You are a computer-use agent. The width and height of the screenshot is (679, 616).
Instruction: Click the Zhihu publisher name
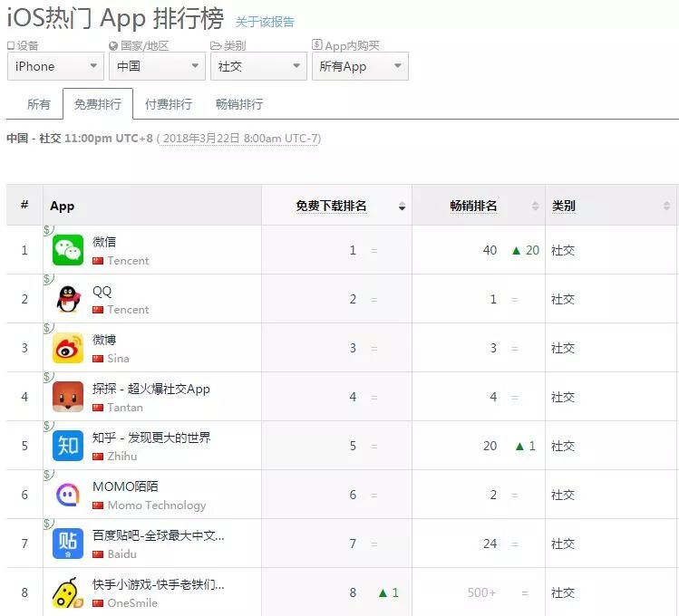point(122,457)
